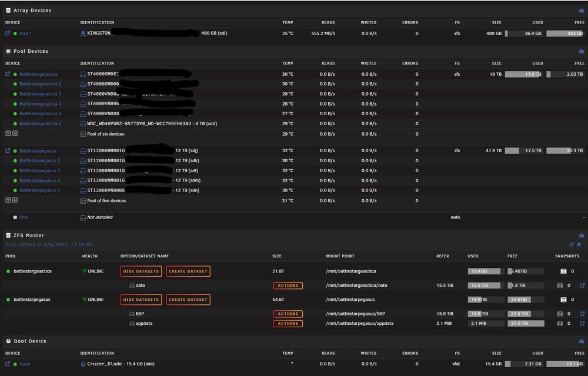Click Battlestarpegasus free bar 30.3 TB
The width and height of the screenshot is (588, 376).
coord(565,150)
